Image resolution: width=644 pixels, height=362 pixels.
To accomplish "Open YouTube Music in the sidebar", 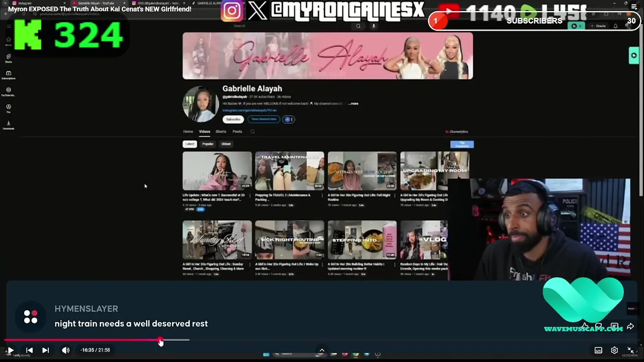I will 9,92.
